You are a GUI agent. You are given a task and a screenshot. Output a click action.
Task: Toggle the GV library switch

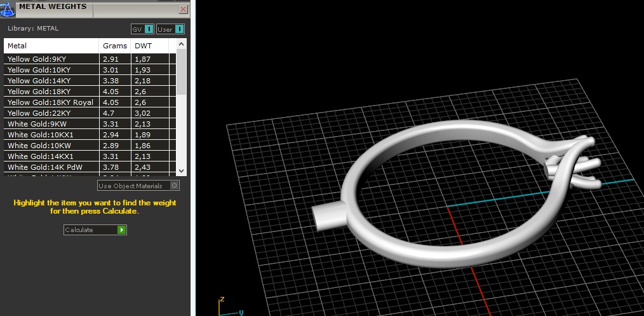142,29
